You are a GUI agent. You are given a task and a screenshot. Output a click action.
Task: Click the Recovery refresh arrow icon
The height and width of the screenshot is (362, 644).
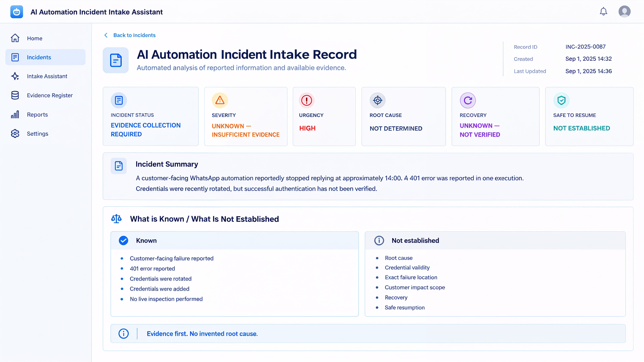468,101
